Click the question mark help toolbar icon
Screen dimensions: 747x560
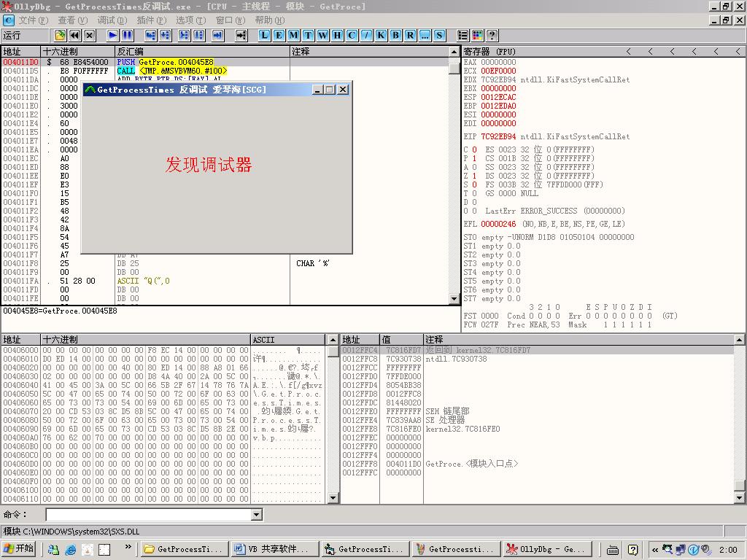coord(492,35)
